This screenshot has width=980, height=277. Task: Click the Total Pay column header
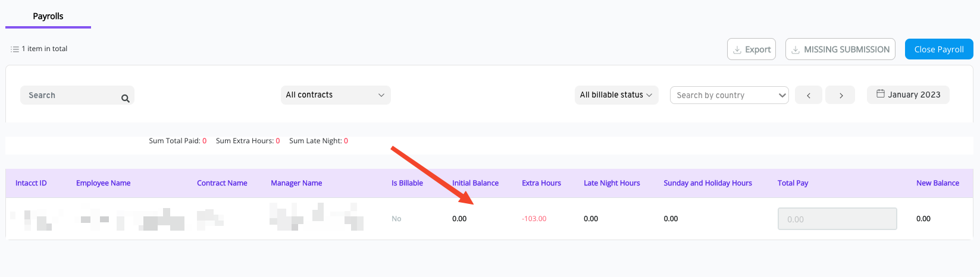[x=793, y=183]
